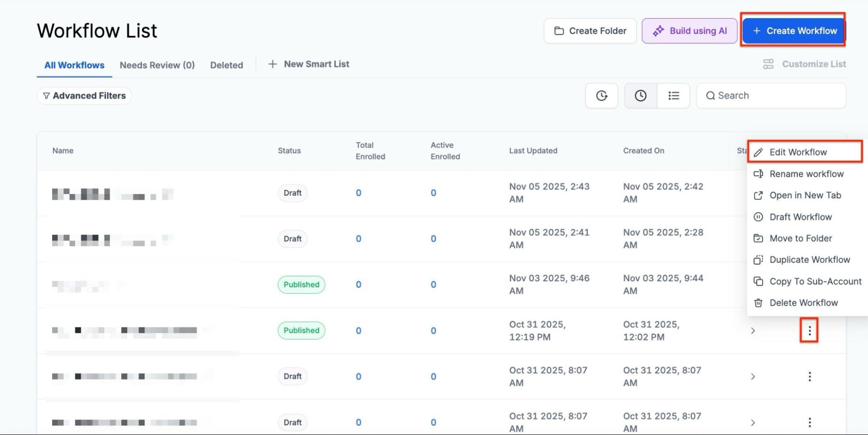Switch to bulleted list view icon
Image resolution: width=868 pixels, height=435 pixels.
coord(673,96)
